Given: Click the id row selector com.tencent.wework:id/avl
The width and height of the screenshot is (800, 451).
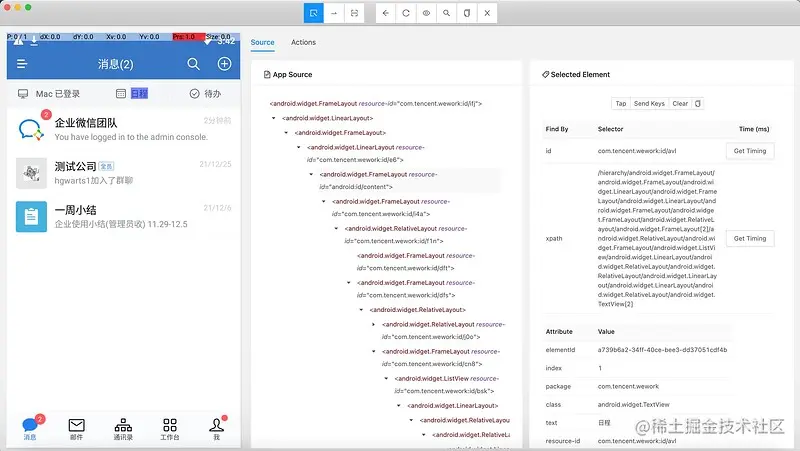Looking at the screenshot, I should pos(637,151).
